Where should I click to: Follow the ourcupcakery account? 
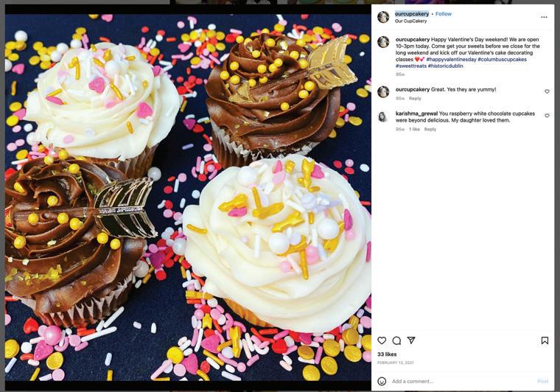(x=444, y=14)
